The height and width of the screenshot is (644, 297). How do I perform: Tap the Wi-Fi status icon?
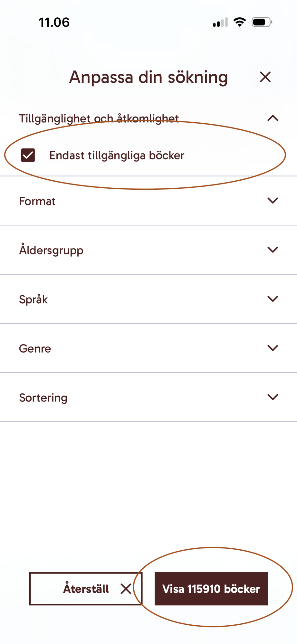point(239,22)
